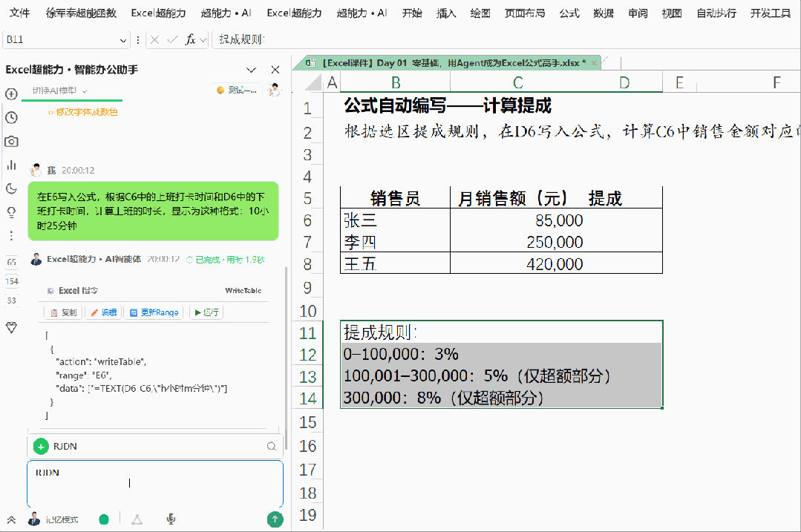Select cell containing 85,000
Image resolution: width=801 pixels, height=532 pixels.
tap(517, 220)
